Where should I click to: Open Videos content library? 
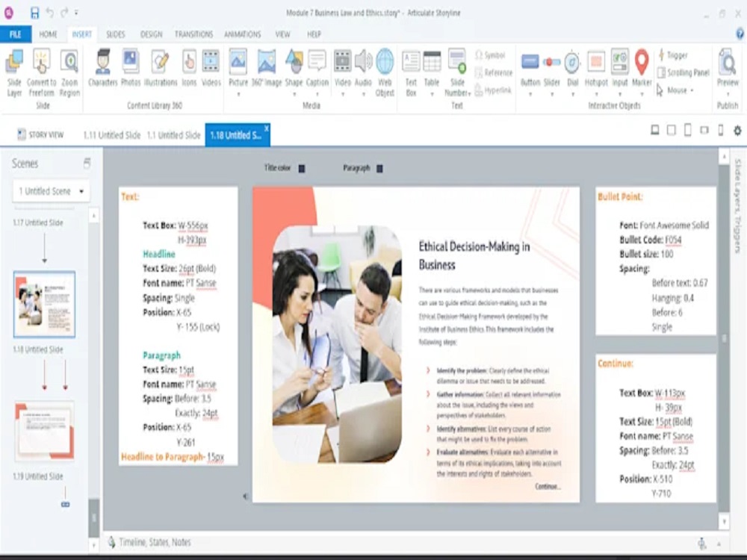click(211, 68)
